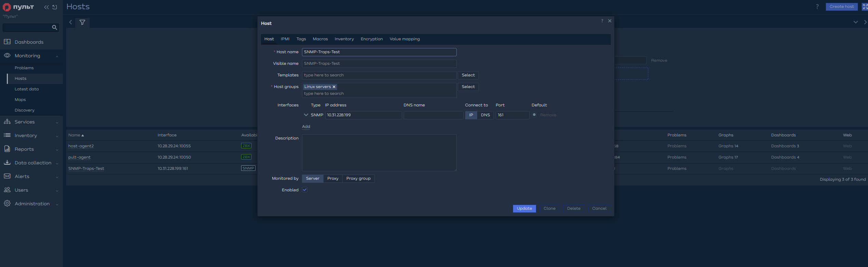Set Monitored by Proxy
868x267 pixels.
click(x=333, y=178)
